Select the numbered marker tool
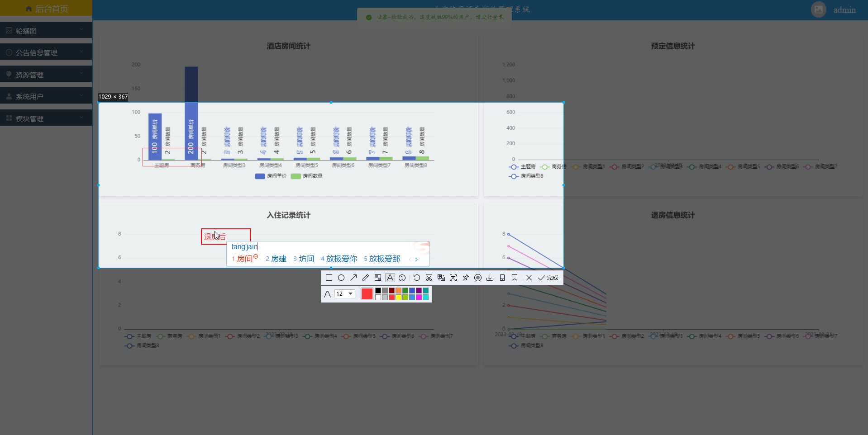 402,278
